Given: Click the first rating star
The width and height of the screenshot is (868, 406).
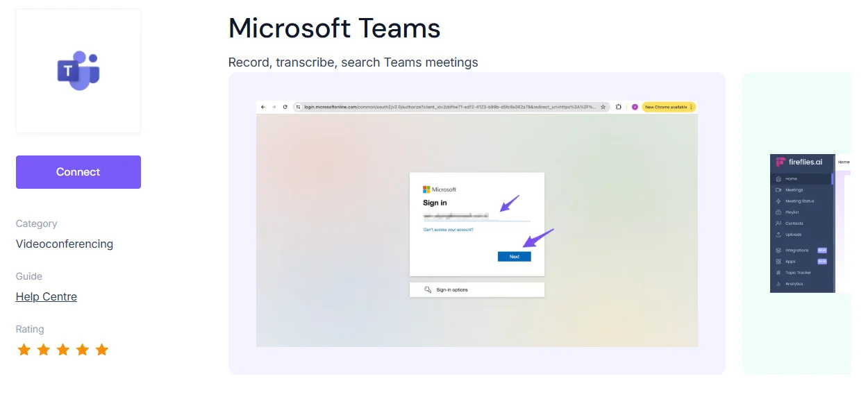Looking at the screenshot, I should [x=24, y=350].
